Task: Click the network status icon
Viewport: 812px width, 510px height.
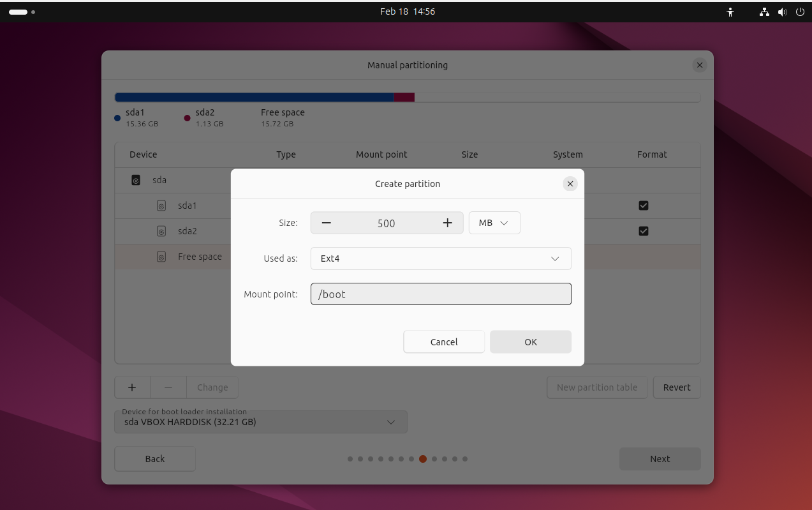Action: pos(765,11)
